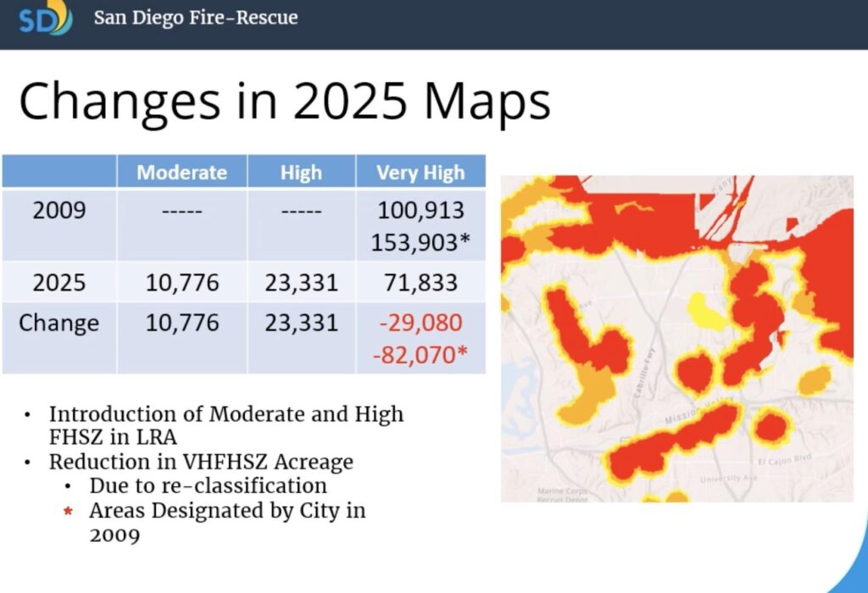Click the 71,833 Very High value
Viewport: 868px width, 593px height.
[420, 282]
